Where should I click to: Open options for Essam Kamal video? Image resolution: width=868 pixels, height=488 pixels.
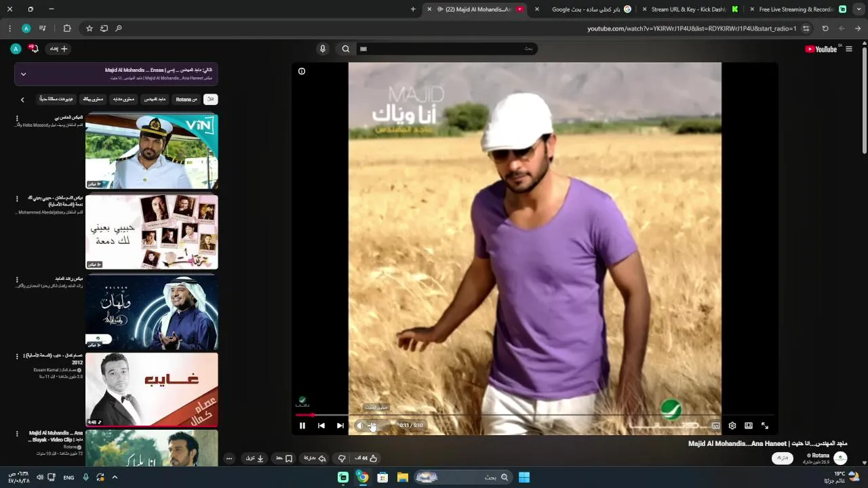coord(17,357)
